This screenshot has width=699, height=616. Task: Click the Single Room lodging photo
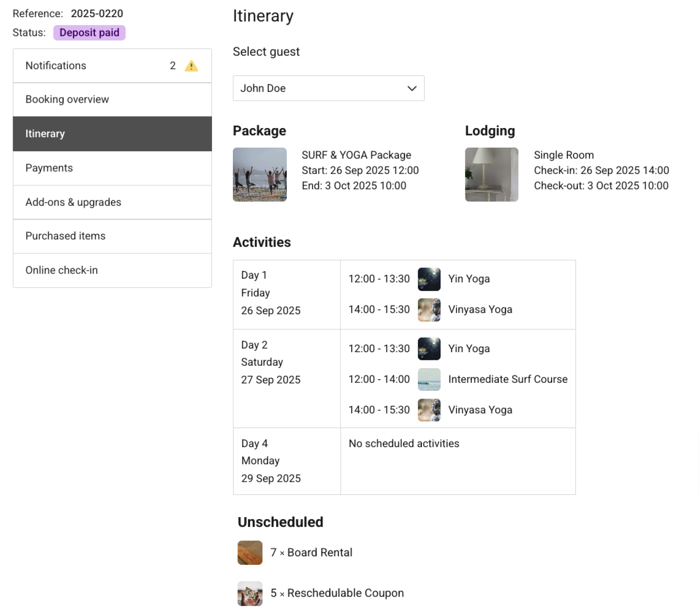click(x=491, y=175)
